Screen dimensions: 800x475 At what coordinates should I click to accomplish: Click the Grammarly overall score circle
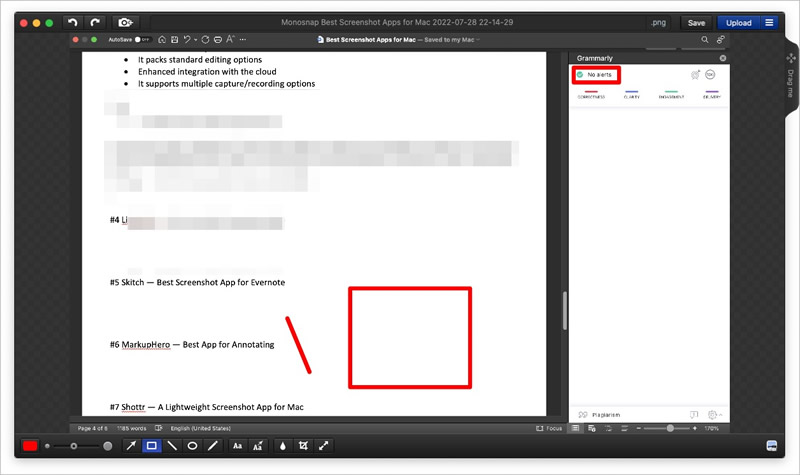[710, 75]
